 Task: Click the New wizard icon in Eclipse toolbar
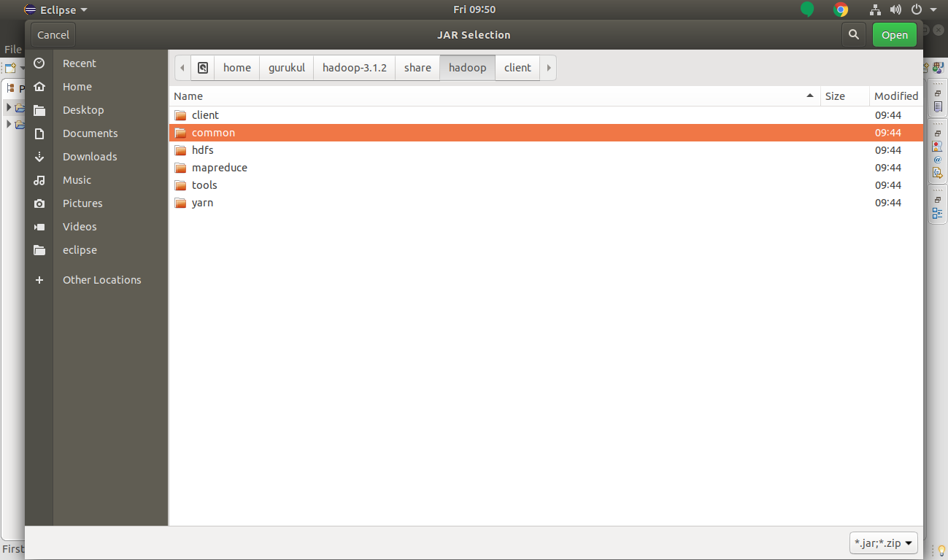[10, 68]
